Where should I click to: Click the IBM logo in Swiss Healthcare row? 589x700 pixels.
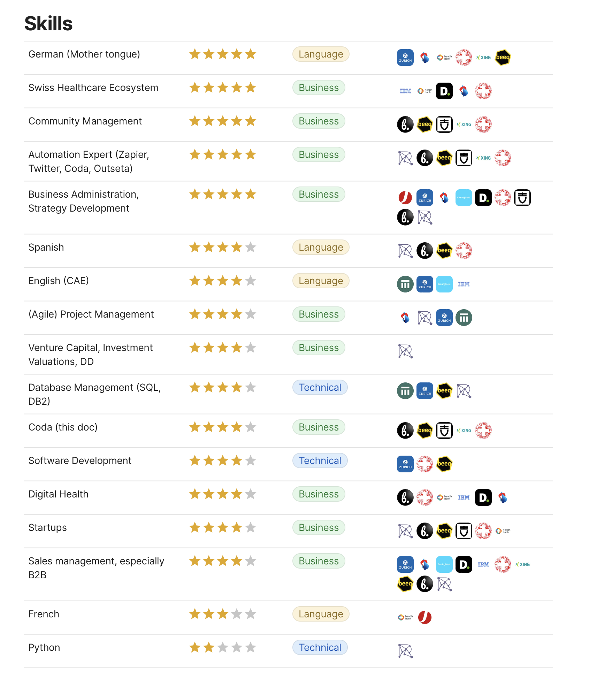tap(405, 91)
